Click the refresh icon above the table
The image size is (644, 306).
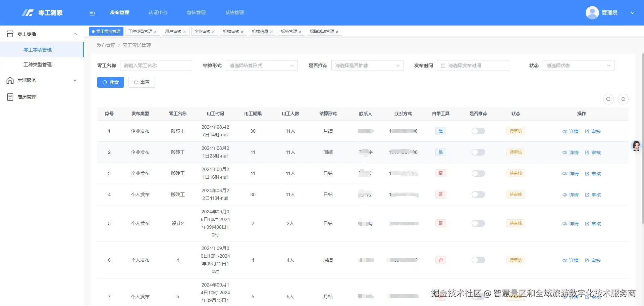[624, 99]
